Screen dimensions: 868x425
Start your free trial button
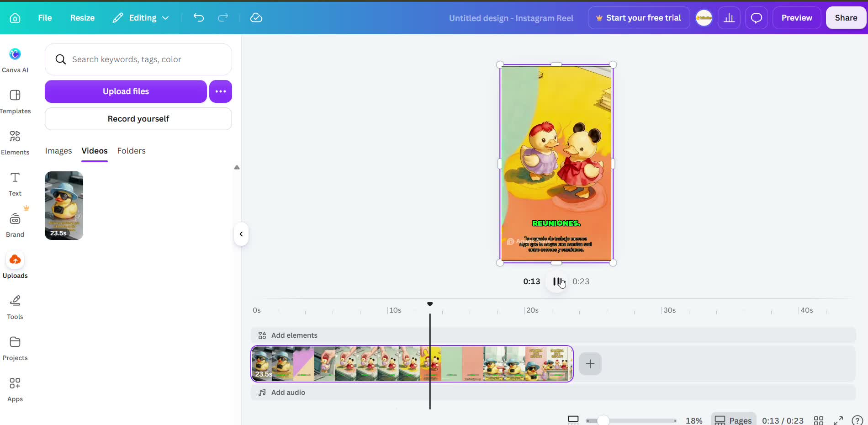click(x=639, y=18)
